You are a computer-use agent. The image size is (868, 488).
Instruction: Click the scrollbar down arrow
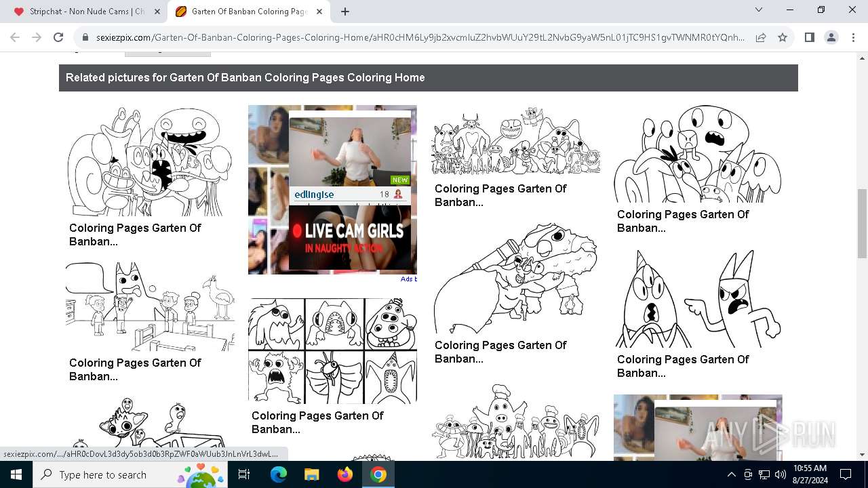point(862,455)
